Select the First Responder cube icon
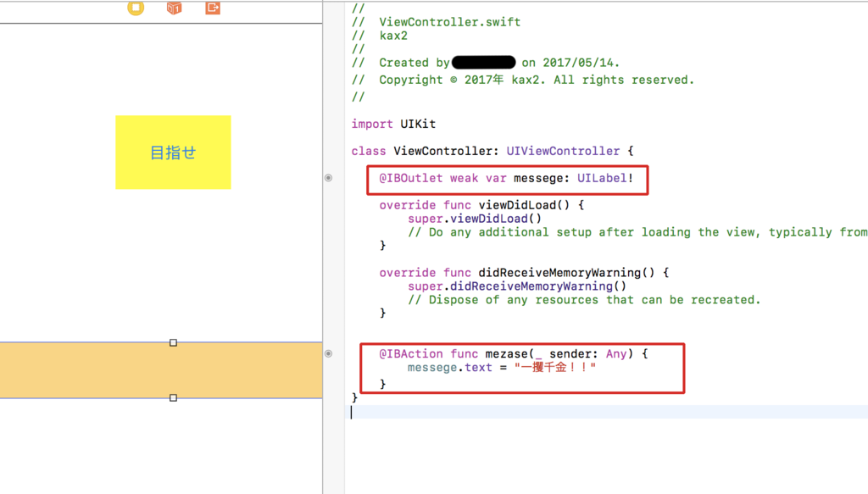 pos(174,8)
